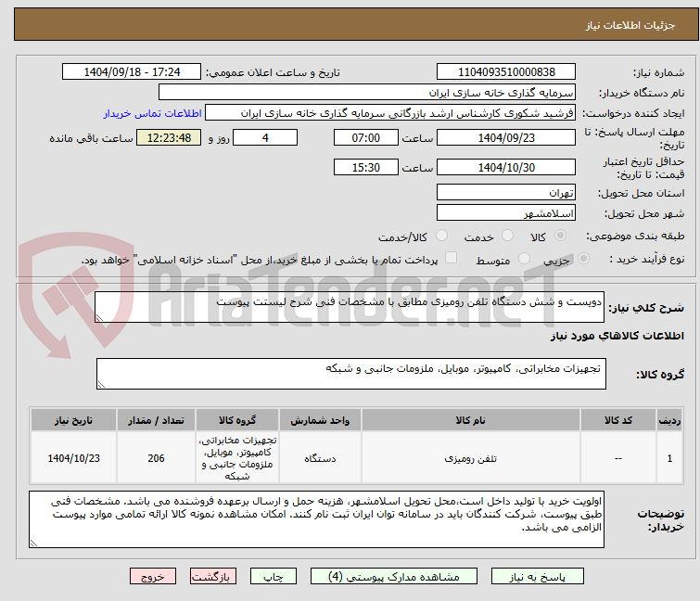Screen dimensions: 700x601
Task: Click the استان محل تحویل field showing تهران
Action: click(505, 193)
